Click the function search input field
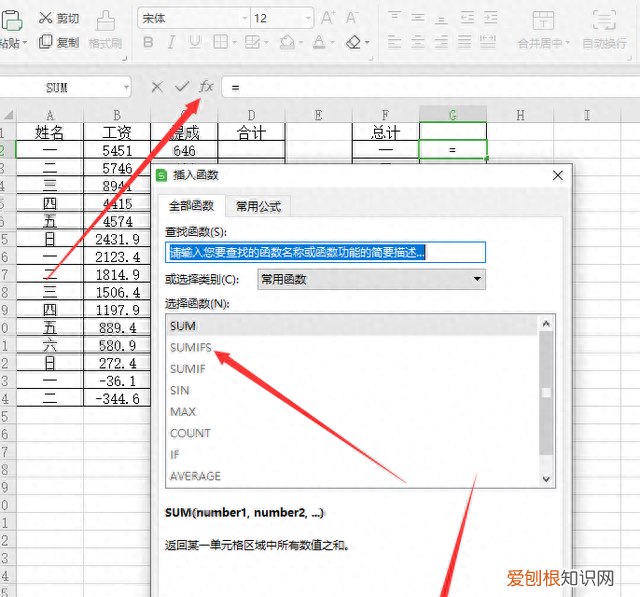 click(325, 252)
